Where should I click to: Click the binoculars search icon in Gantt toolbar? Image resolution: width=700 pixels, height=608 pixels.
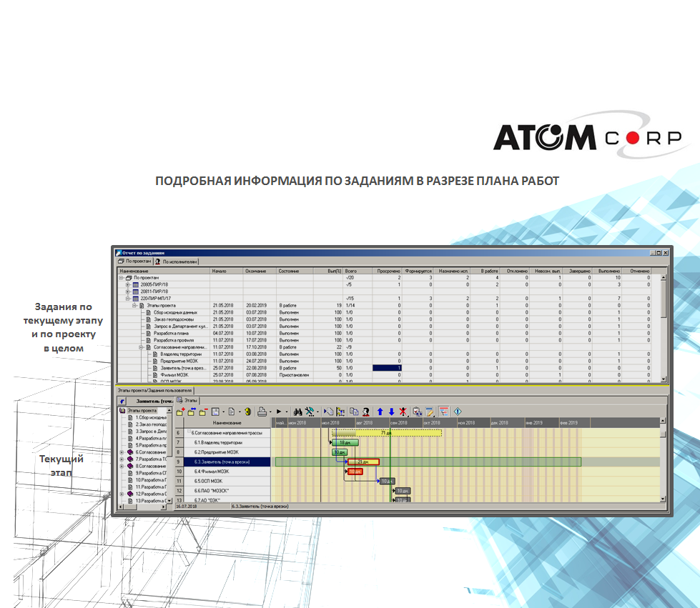[299, 412]
